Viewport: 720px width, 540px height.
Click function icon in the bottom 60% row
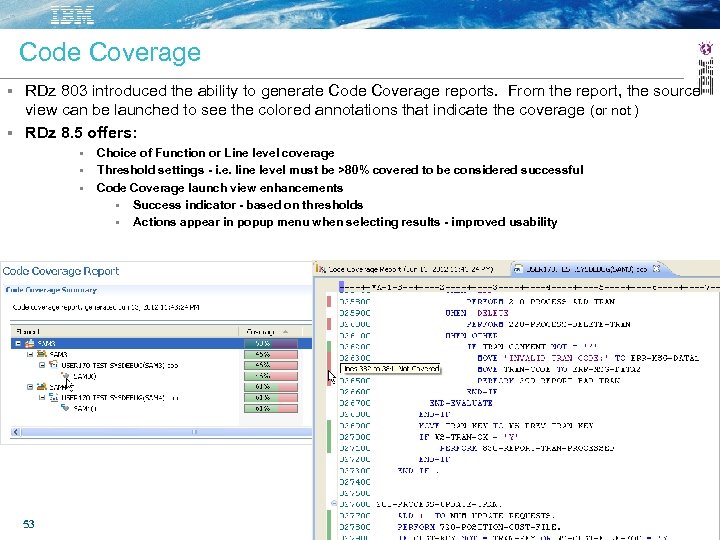pos(66,408)
